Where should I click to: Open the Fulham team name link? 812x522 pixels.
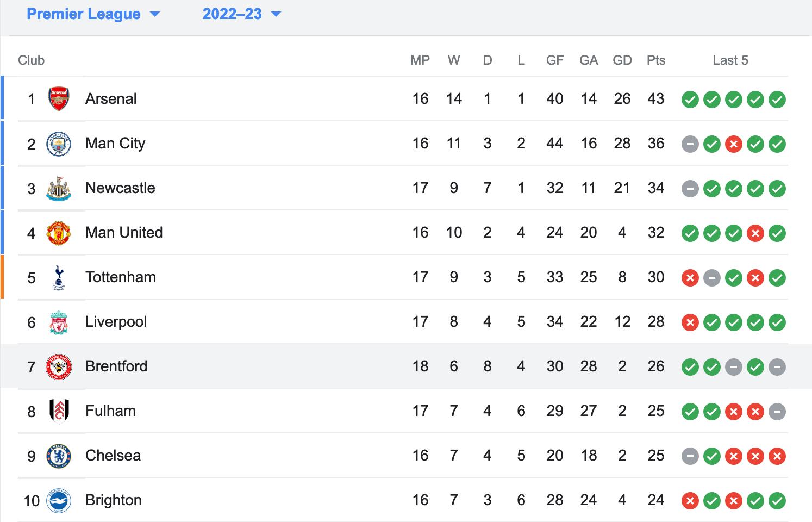[x=110, y=411]
